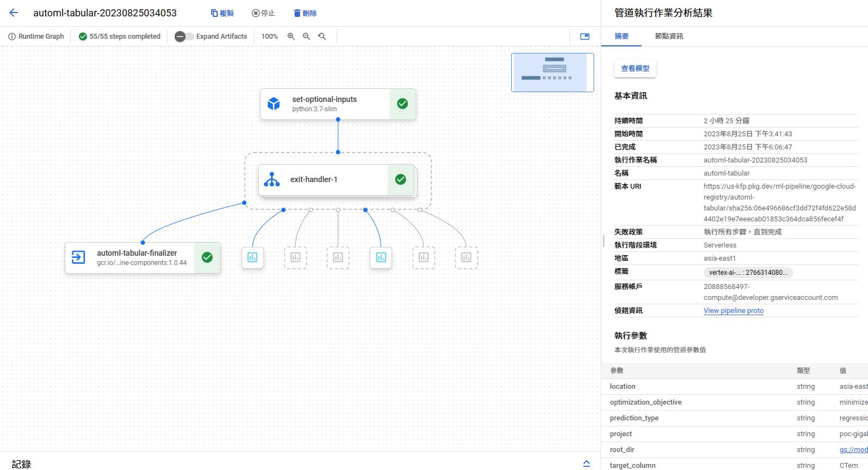Screen dimensions: 868x470
Task: Open the View pipeline proto link
Action: coord(733,311)
